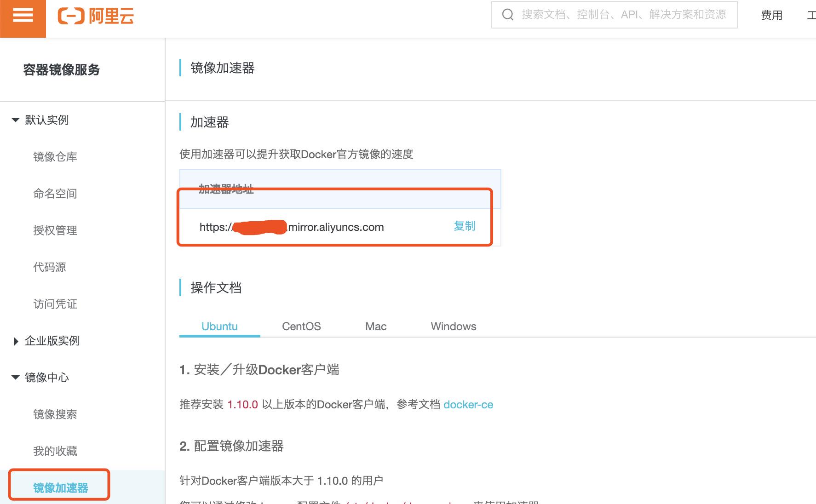Collapse the 默认实例 section arrow
The width and height of the screenshot is (816, 504).
pyautogui.click(x=16, y=120)
